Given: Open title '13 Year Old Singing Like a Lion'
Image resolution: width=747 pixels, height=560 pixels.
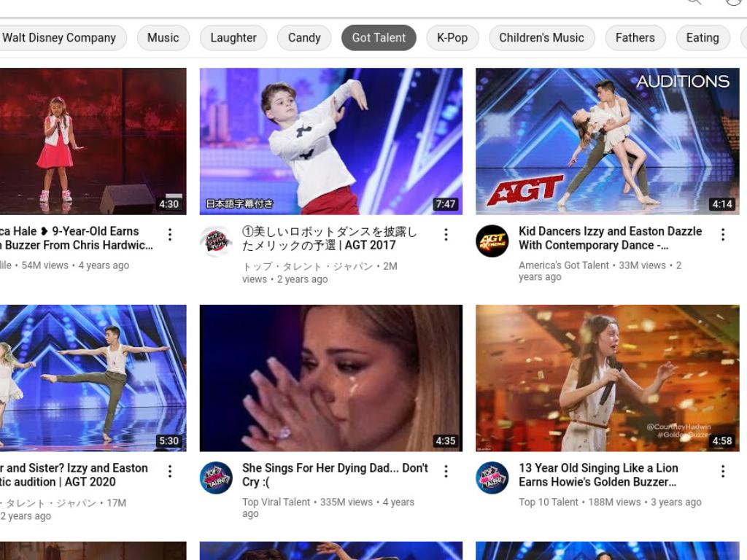Looking at the screenshot, I should coord(598,475).
